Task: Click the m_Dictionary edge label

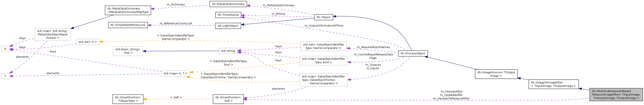Action: 176,5
